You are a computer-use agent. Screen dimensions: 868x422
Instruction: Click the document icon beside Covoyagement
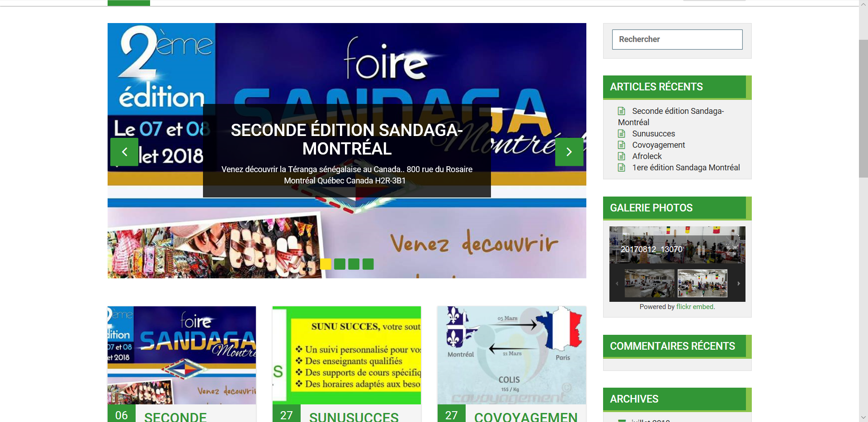[622, 145]
